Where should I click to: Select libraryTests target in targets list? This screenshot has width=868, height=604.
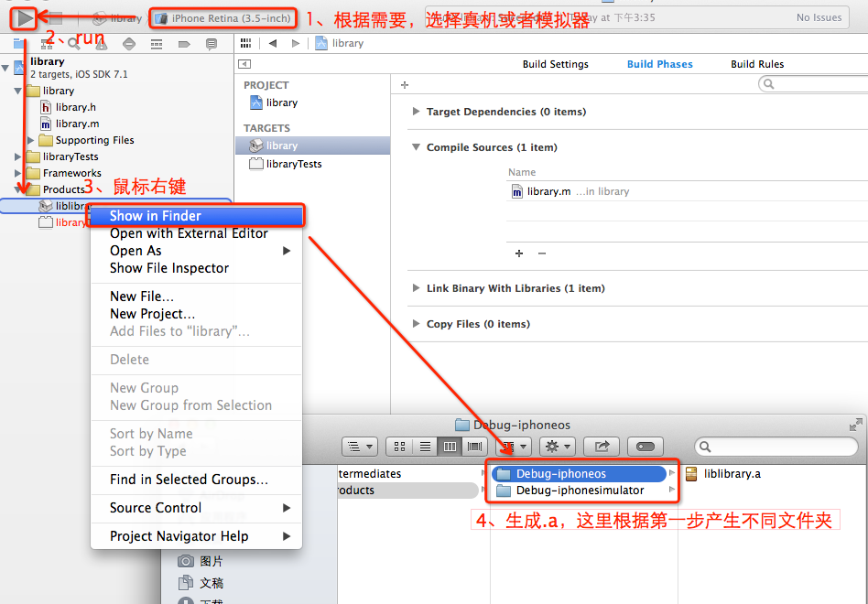tap(294, 164)
